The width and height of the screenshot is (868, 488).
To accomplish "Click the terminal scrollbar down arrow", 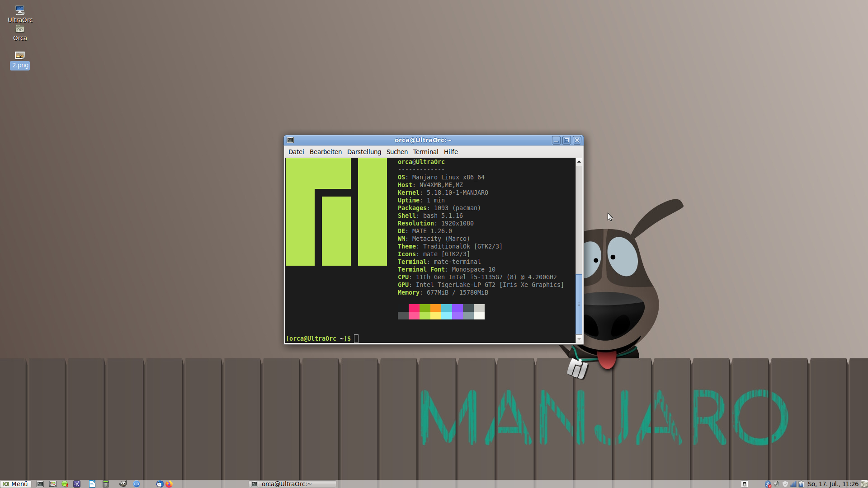I will (x=579, y=339).
